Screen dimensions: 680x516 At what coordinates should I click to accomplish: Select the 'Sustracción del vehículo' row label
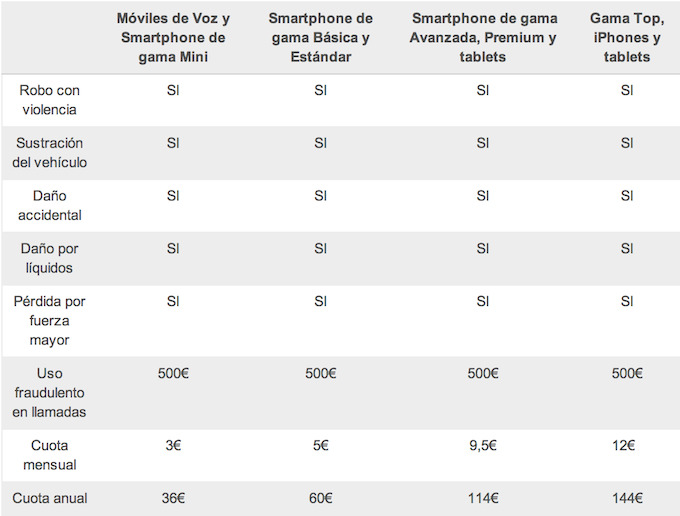point(49,153)
